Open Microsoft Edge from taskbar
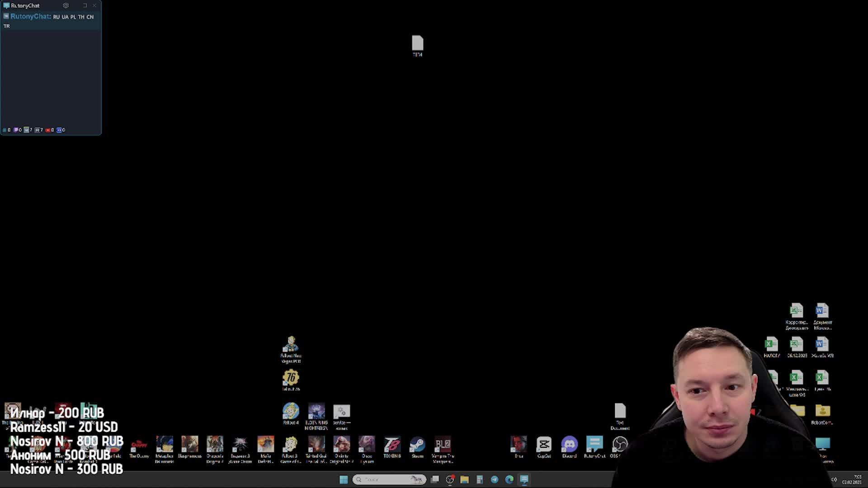868x488 pixels. (509, 479)
